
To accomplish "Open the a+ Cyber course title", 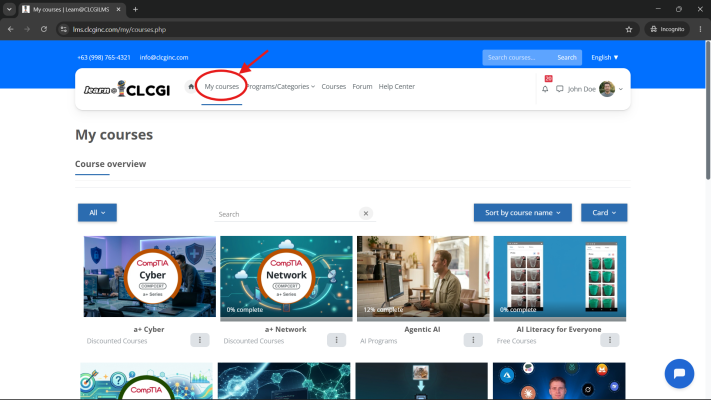I will pos(149,329).
